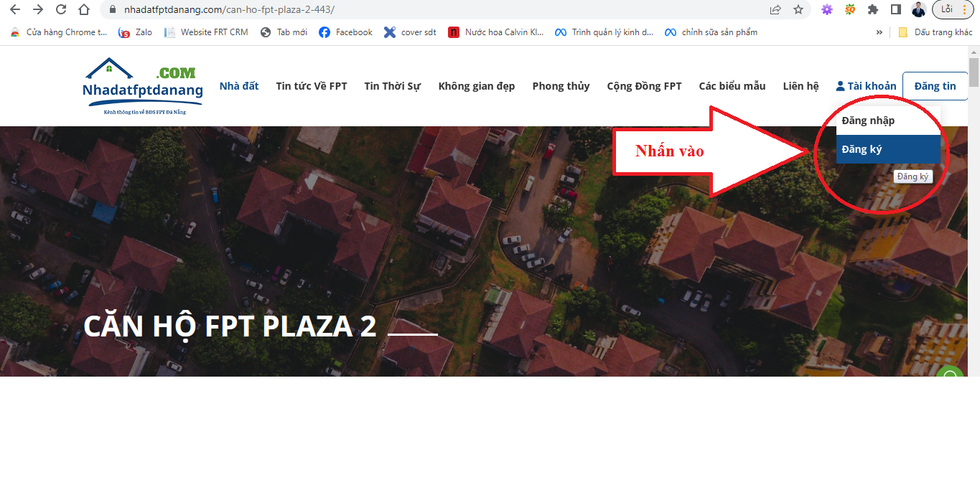The width and height of the screenshot is (980, 495).
Task: Open the Các biểu mẫu page
Action: 732,86
